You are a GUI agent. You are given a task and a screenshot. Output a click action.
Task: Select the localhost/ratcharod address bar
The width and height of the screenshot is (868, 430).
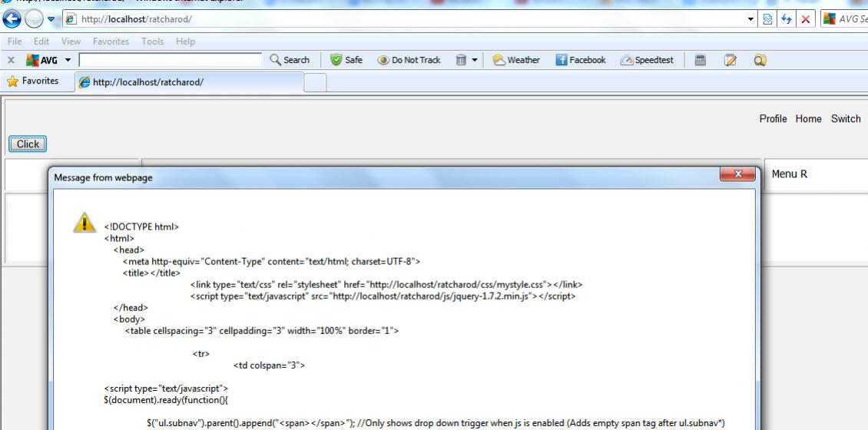tap(403, 19)
